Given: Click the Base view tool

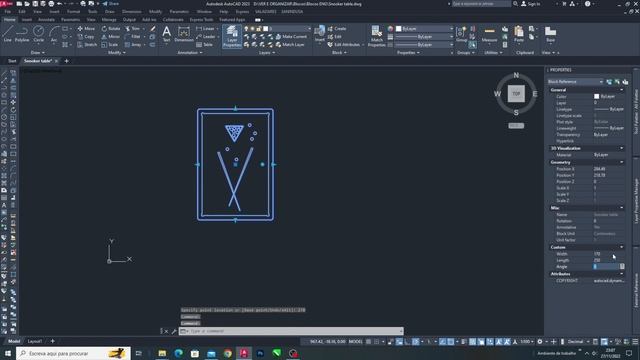Looking at the screenshot, I should [x=550, y=34].
